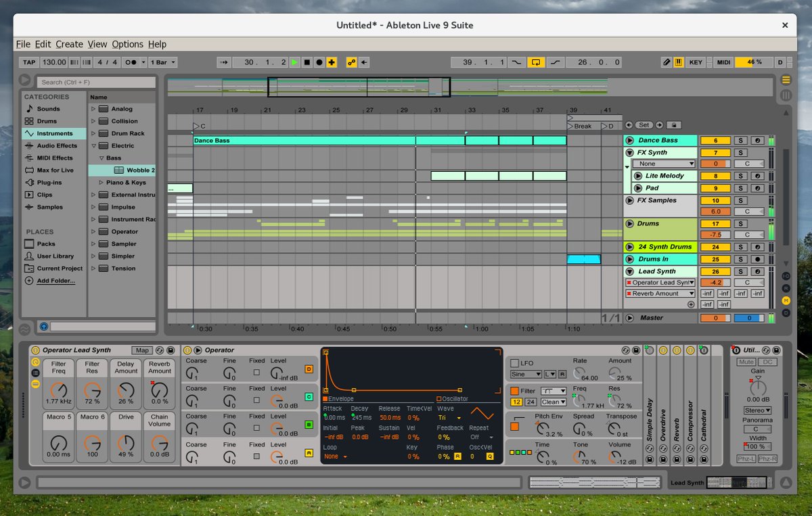Toggle the MIDI Arrangement Overdub plus button
Image resolution: width=812 pixels, height=516 pixels.
332,62
